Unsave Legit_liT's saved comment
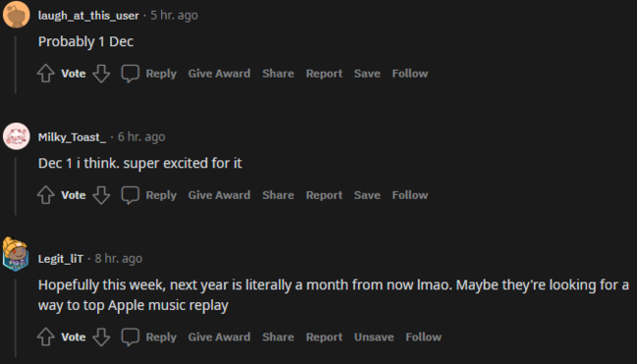The width and height of the screenshot is (637, 364). pyautogui.click(x=374, y=337)
